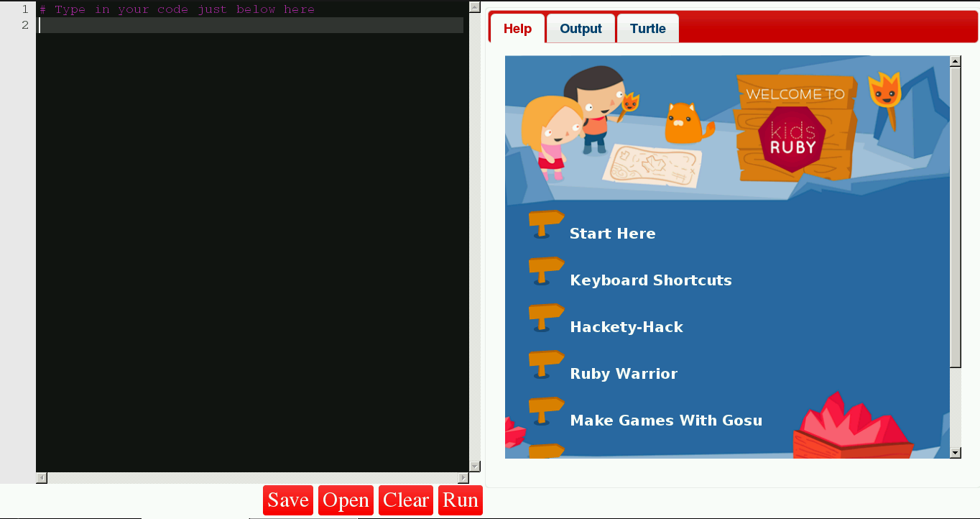The image size is (980, 519).
Task: Click the signpost icon beside Start Here
Action: click(x=546, y=224)
